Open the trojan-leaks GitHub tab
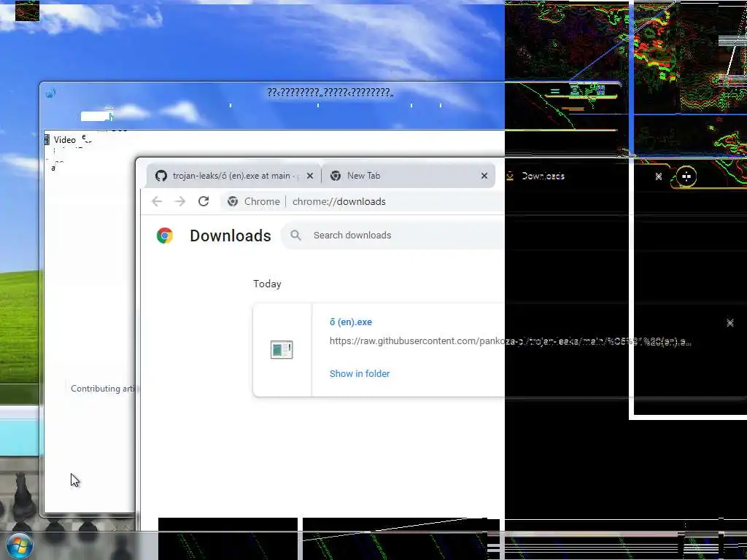Screen dimensions: 747x560 [x=233, y=176]
